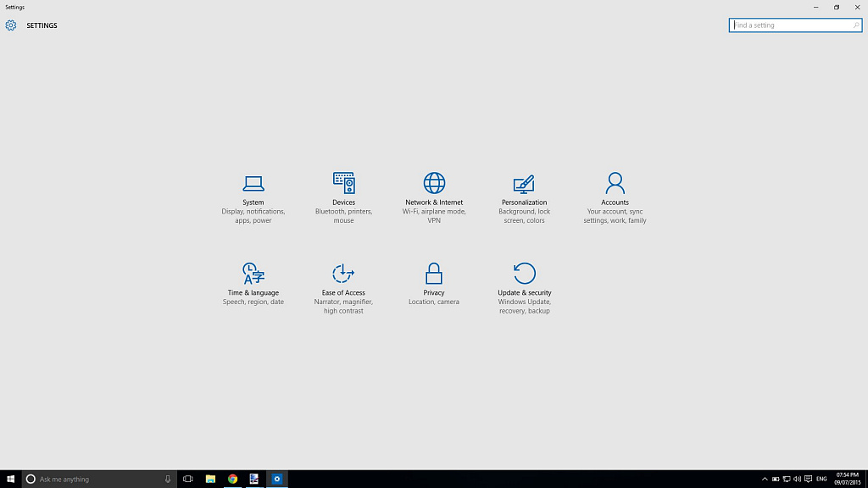The width and height of the screenshot is (868, 488).
Task: Open the System settings laptop icon
Action: (x=253, y=183)
